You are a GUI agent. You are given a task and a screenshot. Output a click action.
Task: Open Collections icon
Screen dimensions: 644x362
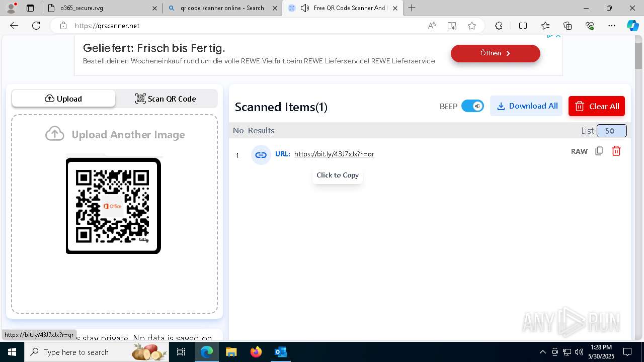[x=568, y=26]
